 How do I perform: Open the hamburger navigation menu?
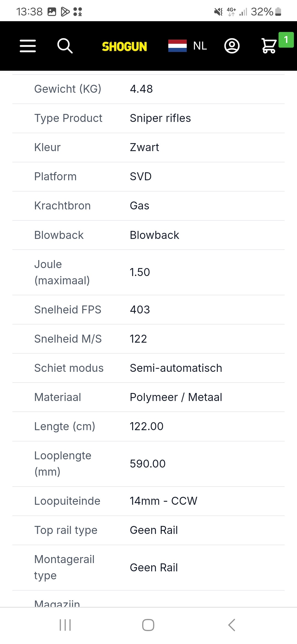click(28, 46)
